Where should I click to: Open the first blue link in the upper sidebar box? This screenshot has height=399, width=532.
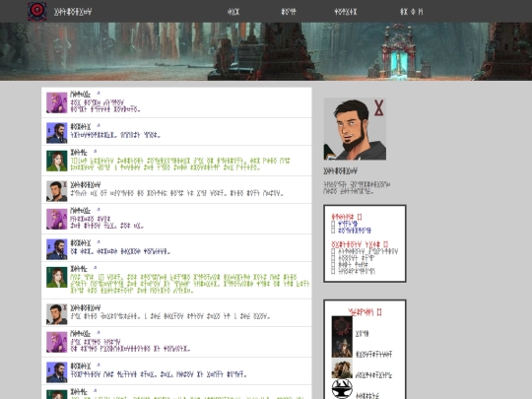[348, 224]
